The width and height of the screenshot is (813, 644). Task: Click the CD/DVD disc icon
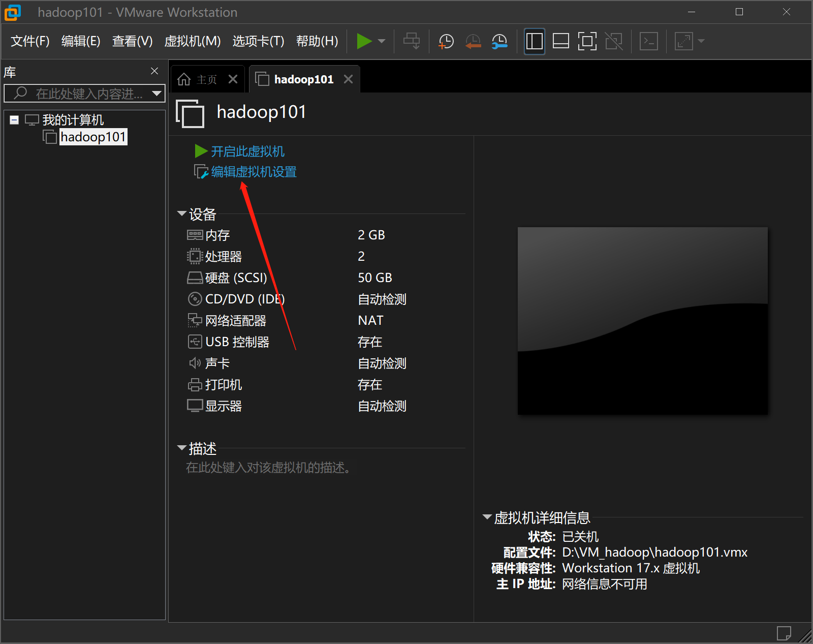(195, 299)
